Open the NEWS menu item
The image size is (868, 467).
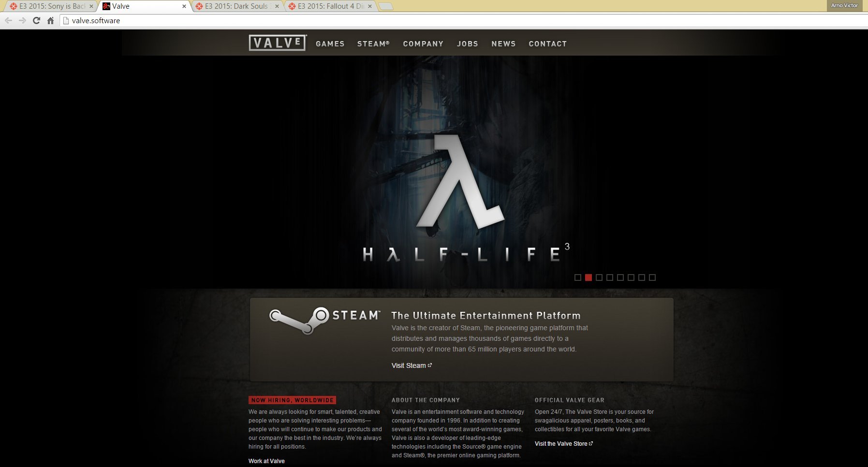pyautogui.click(x=503, y=44)
